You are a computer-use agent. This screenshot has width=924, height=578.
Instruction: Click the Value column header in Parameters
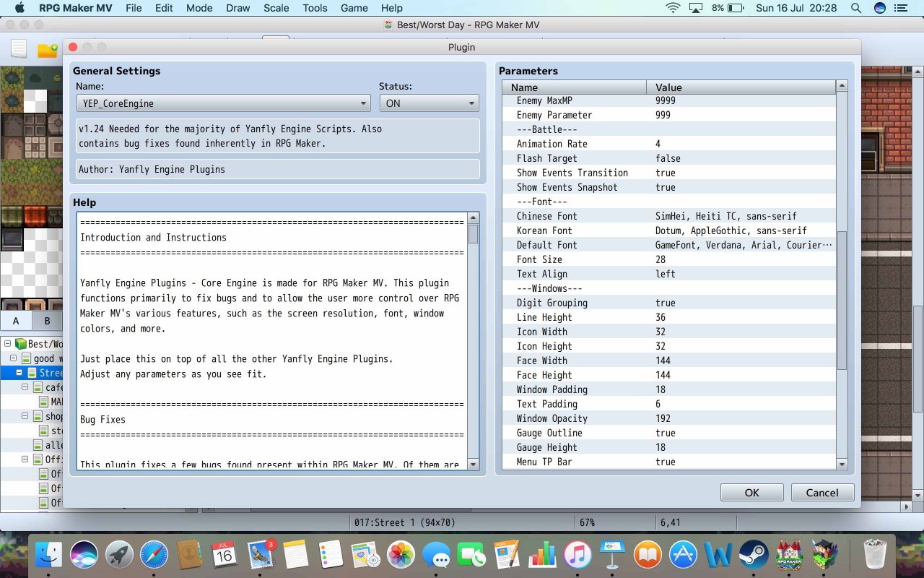coord(741,87)
